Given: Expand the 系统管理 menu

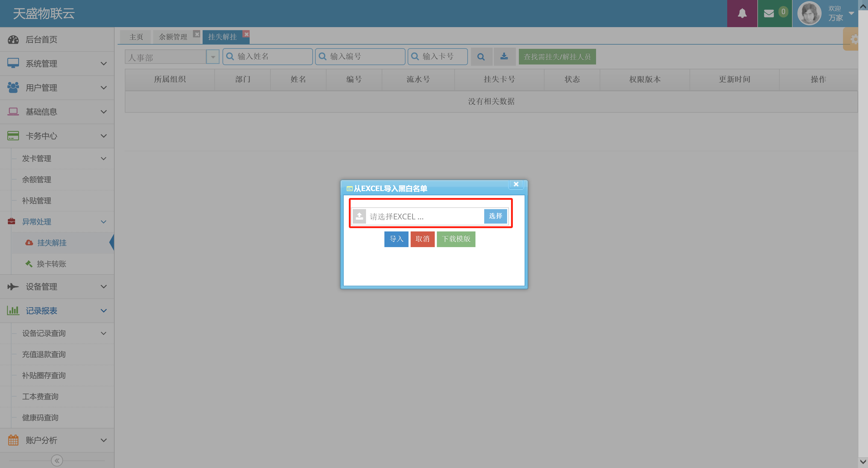Looking at the screenshot, I should (x=57, y=64).
